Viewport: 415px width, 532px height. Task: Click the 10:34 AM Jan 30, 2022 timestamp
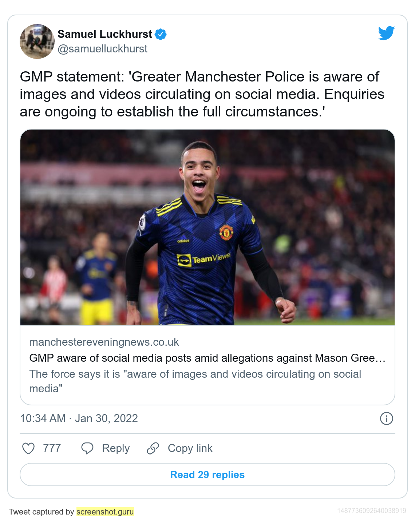tap(79, 418)
